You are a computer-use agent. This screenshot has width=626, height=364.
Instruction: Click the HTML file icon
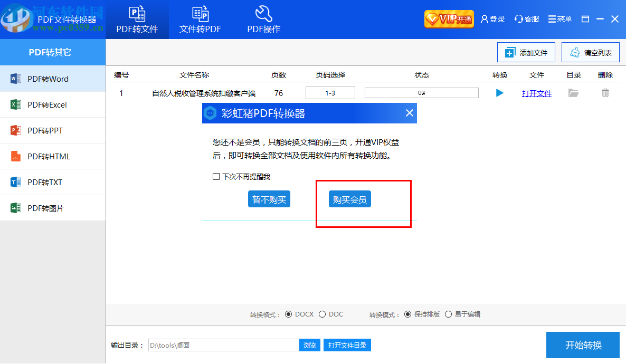pos(15,157)
